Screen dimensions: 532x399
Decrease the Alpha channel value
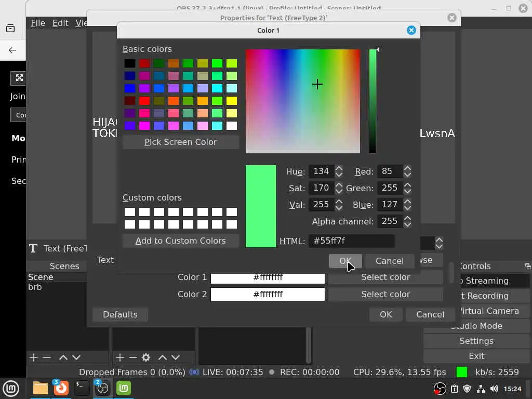click(x=407, y=224)
